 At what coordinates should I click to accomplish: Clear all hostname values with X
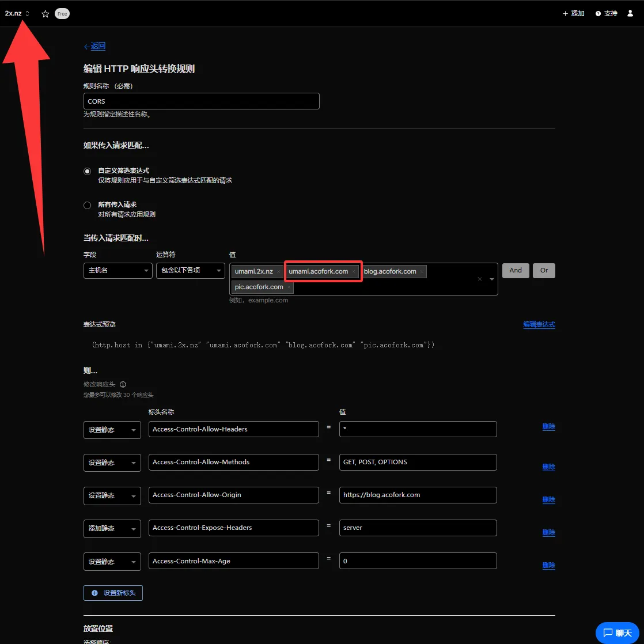480,279
